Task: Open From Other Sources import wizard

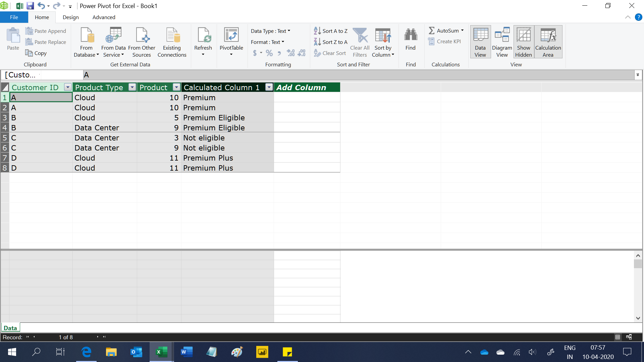Action: [142, 42]
